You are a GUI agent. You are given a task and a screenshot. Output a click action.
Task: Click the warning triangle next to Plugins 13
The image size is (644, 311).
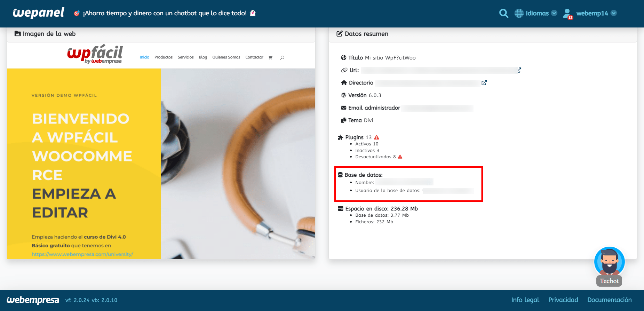376,137
